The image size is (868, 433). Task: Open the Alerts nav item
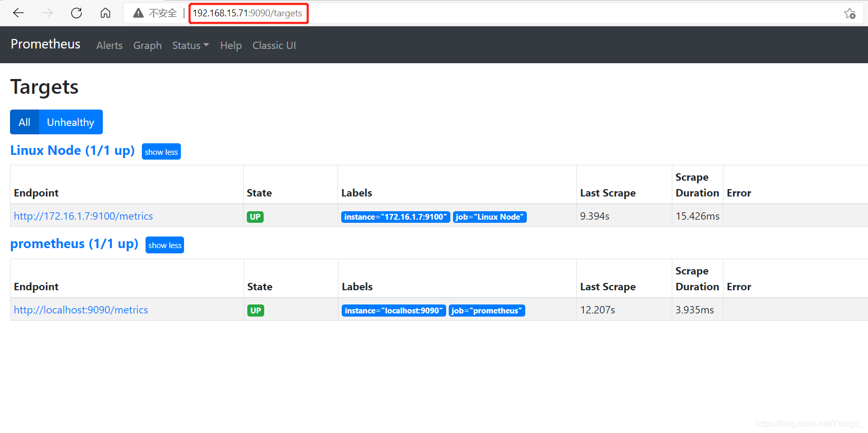coord(109,45)
